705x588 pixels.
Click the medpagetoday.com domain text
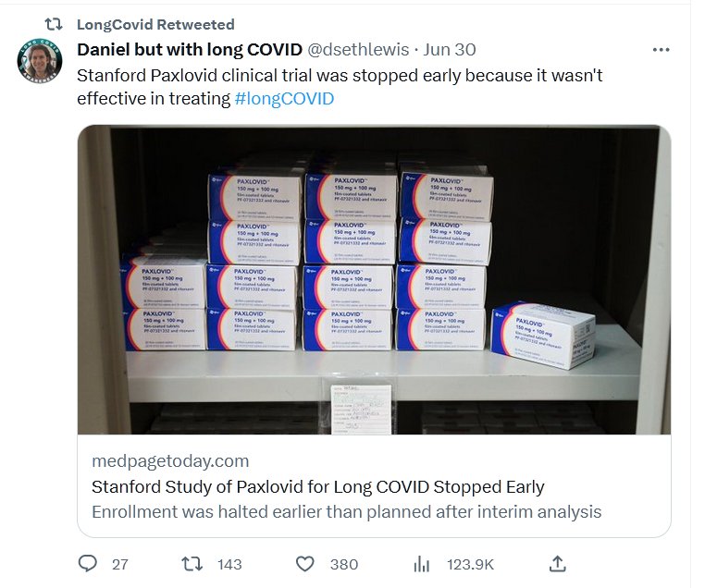coord(170,460)
